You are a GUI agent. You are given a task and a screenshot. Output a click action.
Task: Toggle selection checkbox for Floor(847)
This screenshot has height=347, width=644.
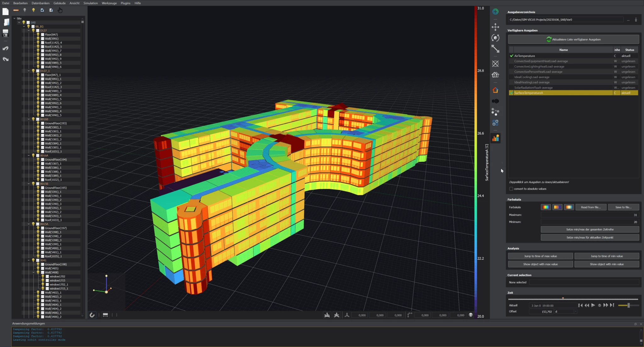pos(43,35)
